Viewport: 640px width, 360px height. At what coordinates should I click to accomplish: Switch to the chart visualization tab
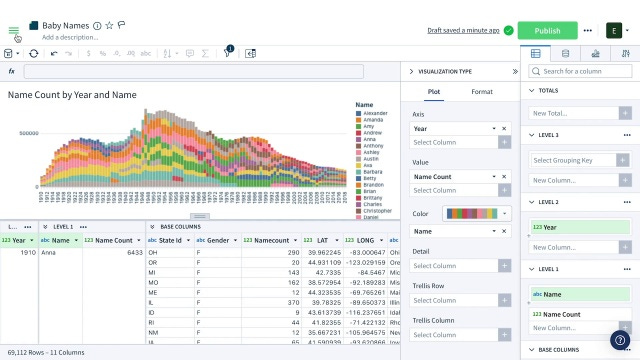click(596, 53)
